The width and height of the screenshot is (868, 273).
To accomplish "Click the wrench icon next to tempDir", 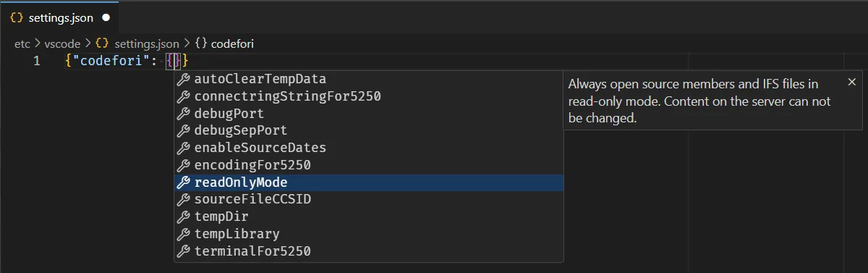I will pyautogui.click(x=183, y=217).
